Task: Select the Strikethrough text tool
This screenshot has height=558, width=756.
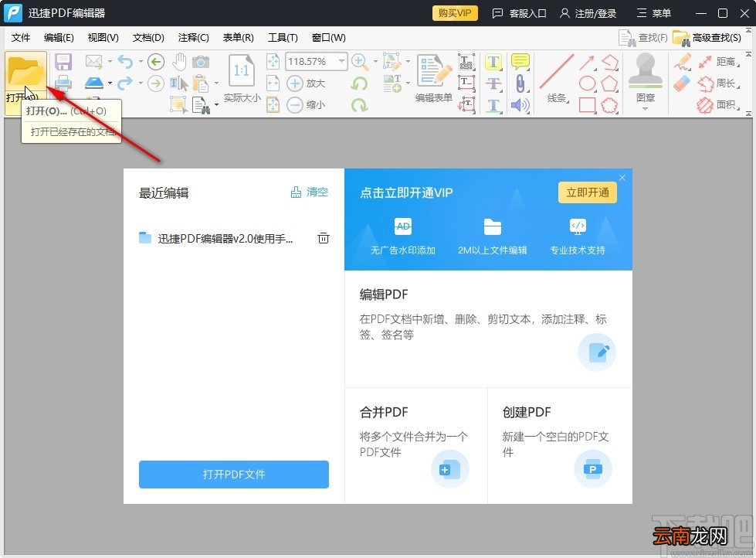Action: (493, 83)
